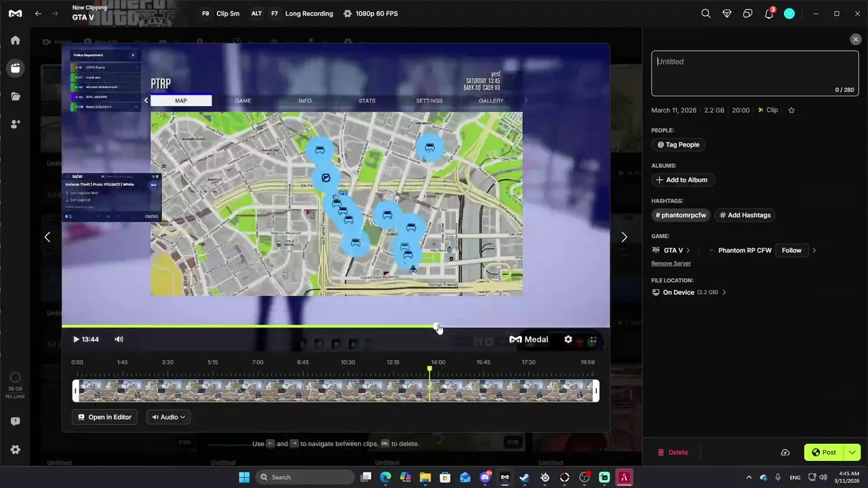This screenshot has height=488, width=868.
Task: Click the timeline filmstrip thumbnails
Action: tap(336, 391)
